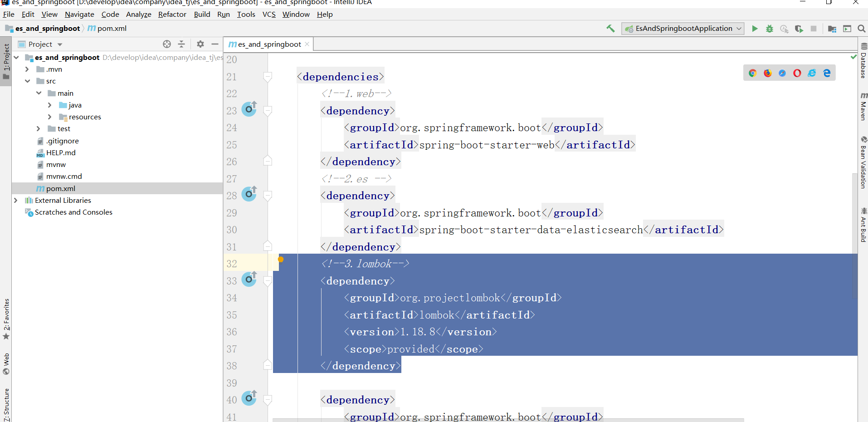Click the green inspection checkmark indicator
Viewport: 868px width, 422px height.
pos(854,57)
